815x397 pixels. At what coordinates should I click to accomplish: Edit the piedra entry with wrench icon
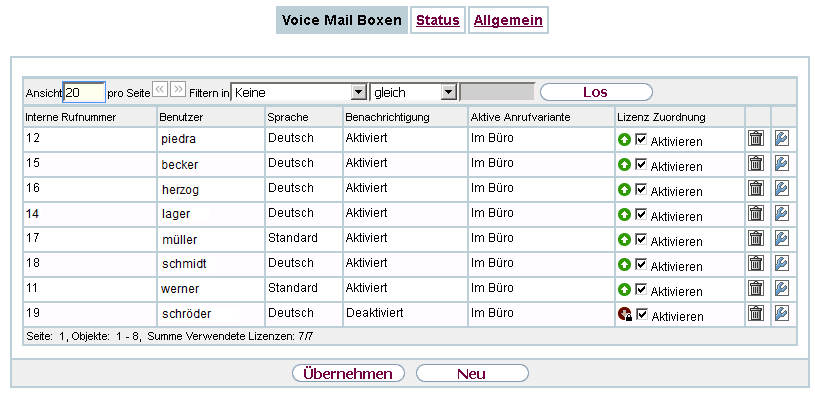(781, 138)
